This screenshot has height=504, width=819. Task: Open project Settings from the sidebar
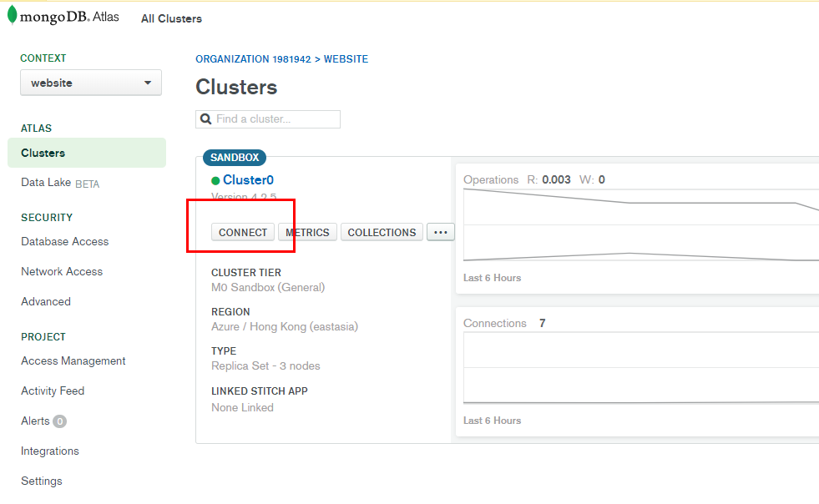tap(41, 481)
